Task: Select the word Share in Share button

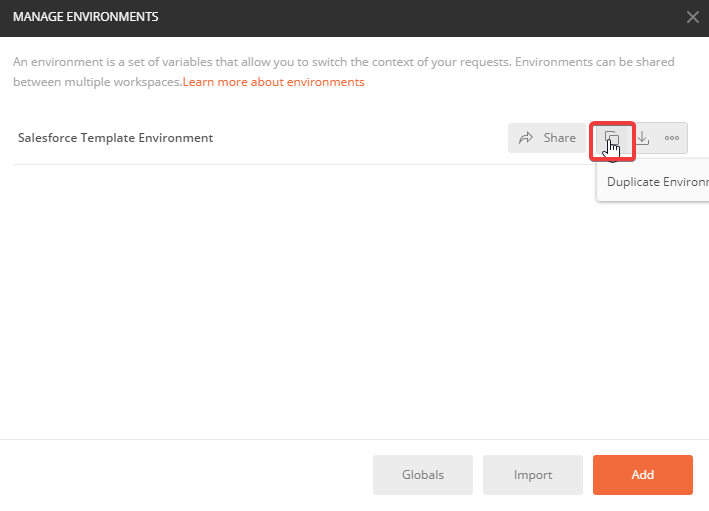Action: (559, 138)
